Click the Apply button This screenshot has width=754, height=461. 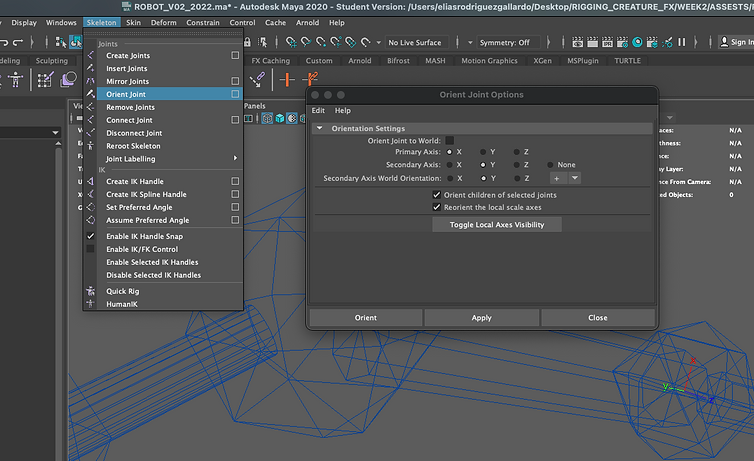(481, 318)
